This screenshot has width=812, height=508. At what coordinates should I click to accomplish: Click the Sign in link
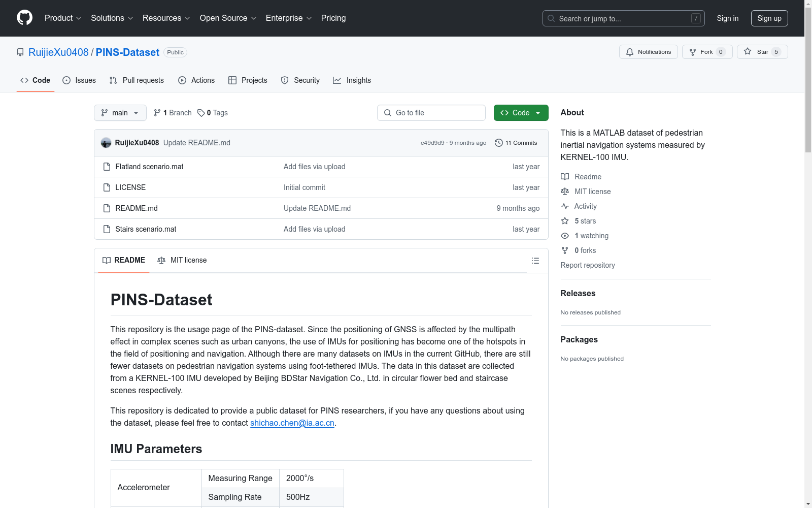(728, 18)
